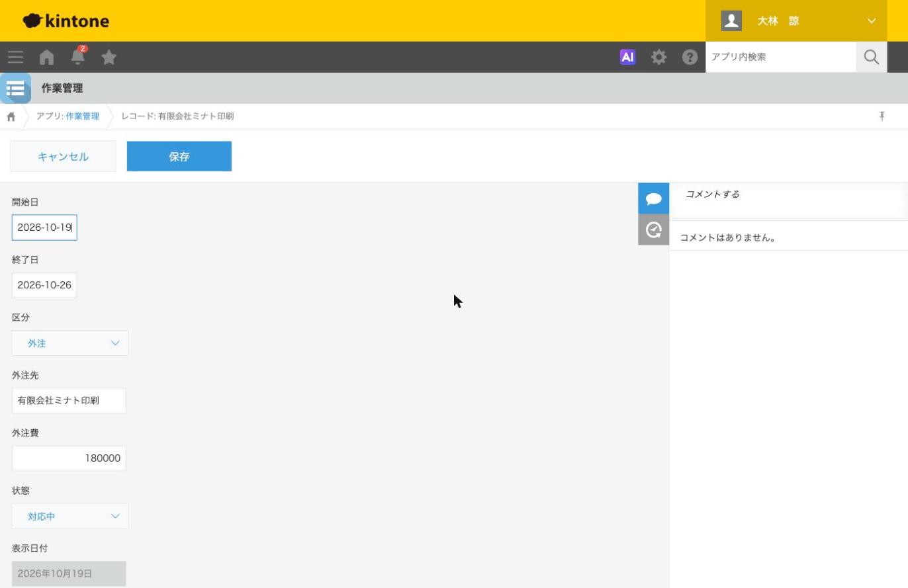Show the change history clock tab
This screenshot has height=588, width=908.
pyautogui.click(x=653, y=230)
